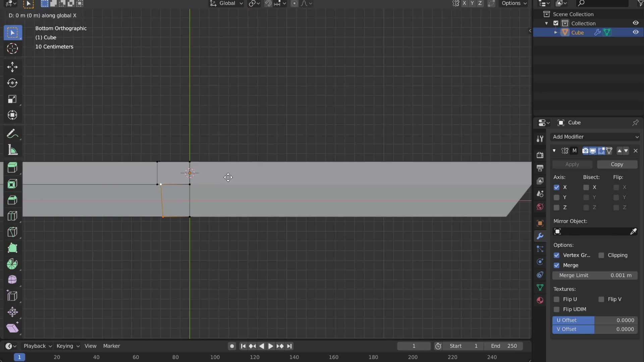Screen dimensions: 644x362
Task: Open the Render Properties tab
Action: tap(540, 155)
